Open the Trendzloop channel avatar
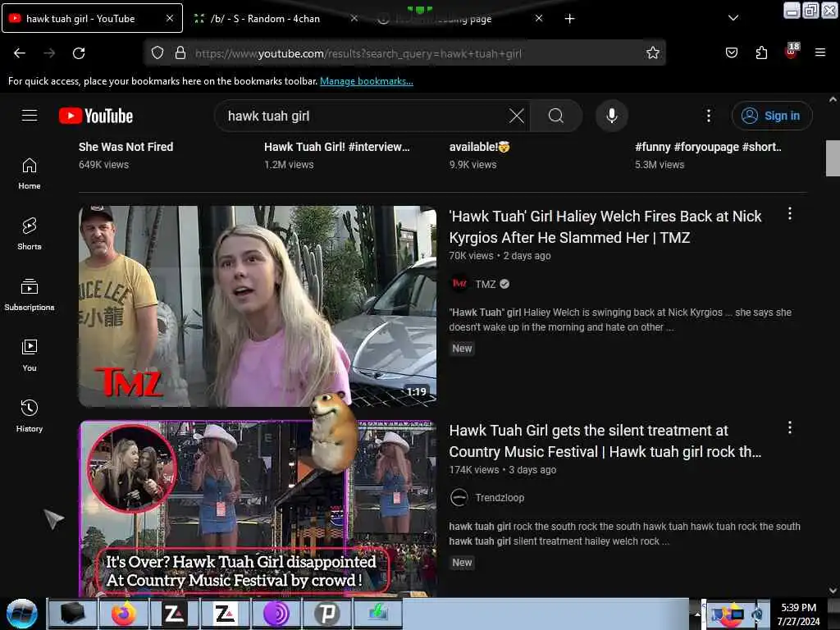 [x=459, y=498]
